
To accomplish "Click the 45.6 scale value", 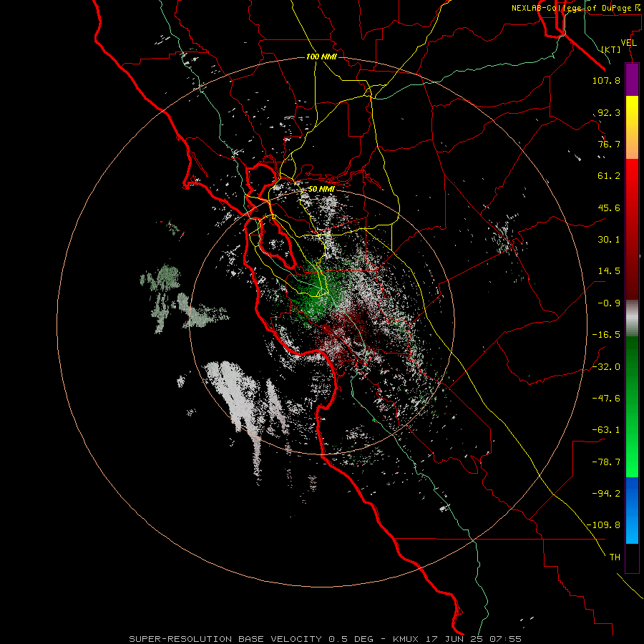I will coord(609,208).
